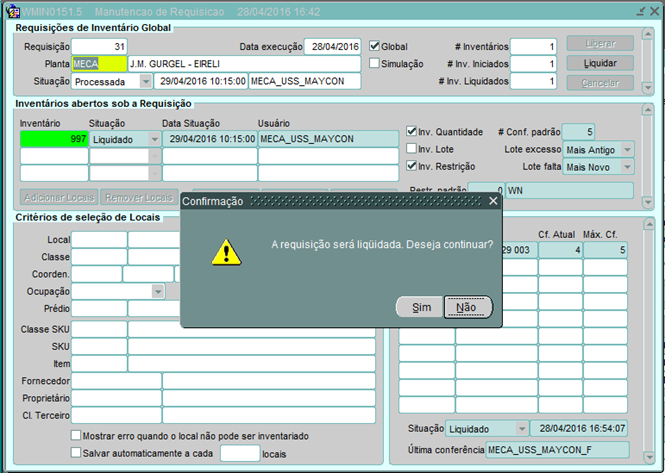Screen dimensions: 665x473
Task: Expand the Lote falta dropdown
Action: pos(626,166)
